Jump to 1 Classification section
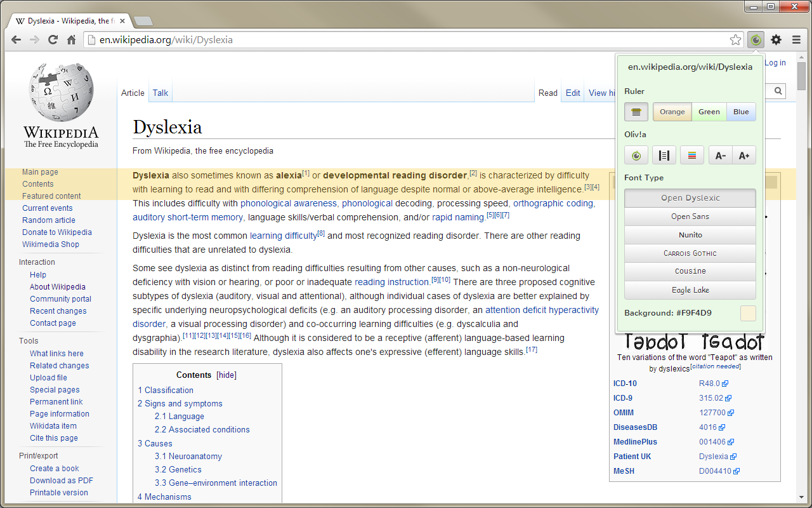This screenshot has height=508, width=812. pos(166,391)
